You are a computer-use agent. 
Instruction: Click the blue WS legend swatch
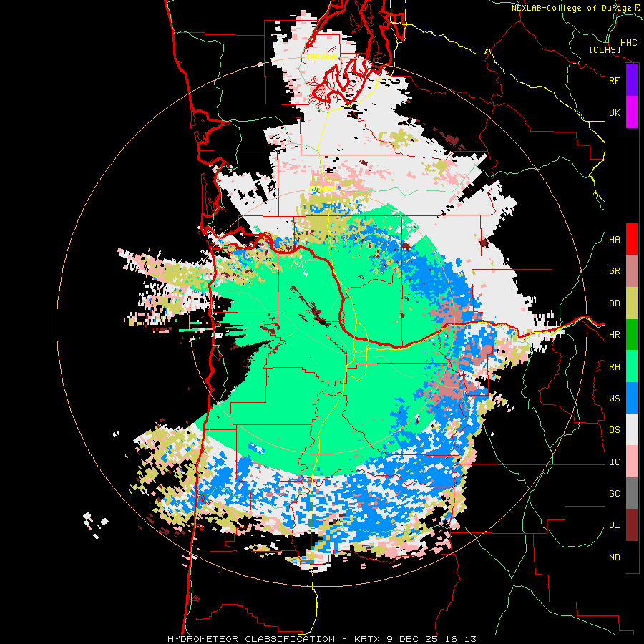tap(632, 398)
